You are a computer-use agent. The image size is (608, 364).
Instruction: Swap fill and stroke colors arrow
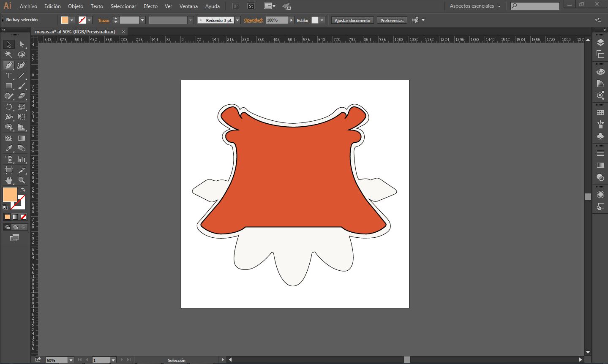point(23,190)
